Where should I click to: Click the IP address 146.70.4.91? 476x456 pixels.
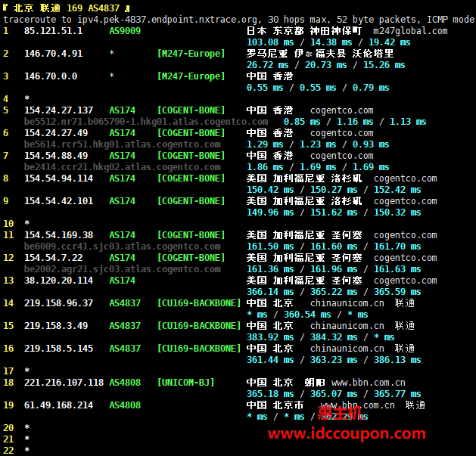point(54,54)
